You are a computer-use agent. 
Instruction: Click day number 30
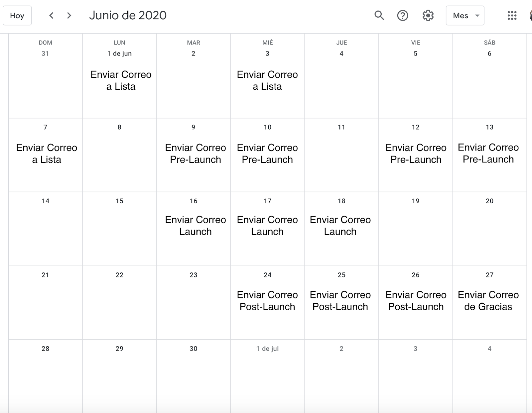click(194, 349)
